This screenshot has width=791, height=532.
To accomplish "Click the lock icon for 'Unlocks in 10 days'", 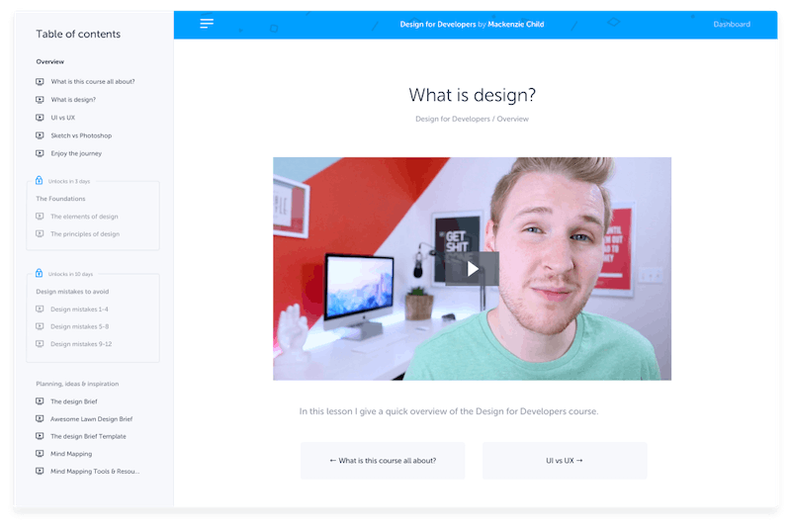I will pos(39,273).
